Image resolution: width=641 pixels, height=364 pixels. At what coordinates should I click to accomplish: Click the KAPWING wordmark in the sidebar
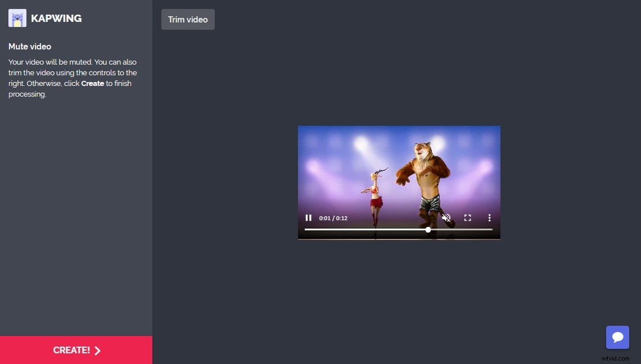click(56, 18)
